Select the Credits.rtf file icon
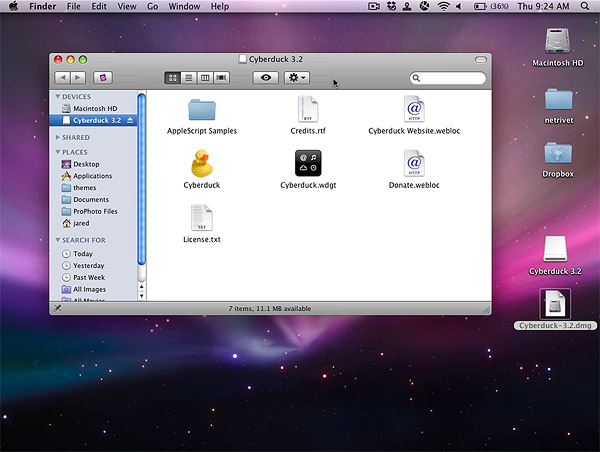The height and width of the screenshot is (452, 600). (308, 109)
